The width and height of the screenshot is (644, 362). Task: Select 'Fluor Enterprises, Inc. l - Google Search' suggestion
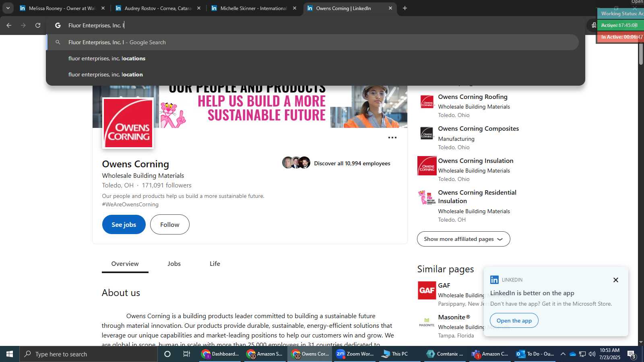coord(313,42)
